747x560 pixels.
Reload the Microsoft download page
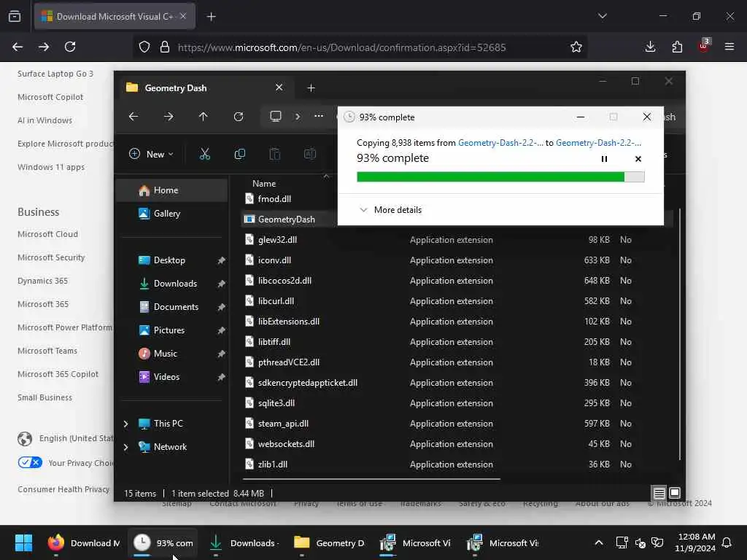(70, 47)
